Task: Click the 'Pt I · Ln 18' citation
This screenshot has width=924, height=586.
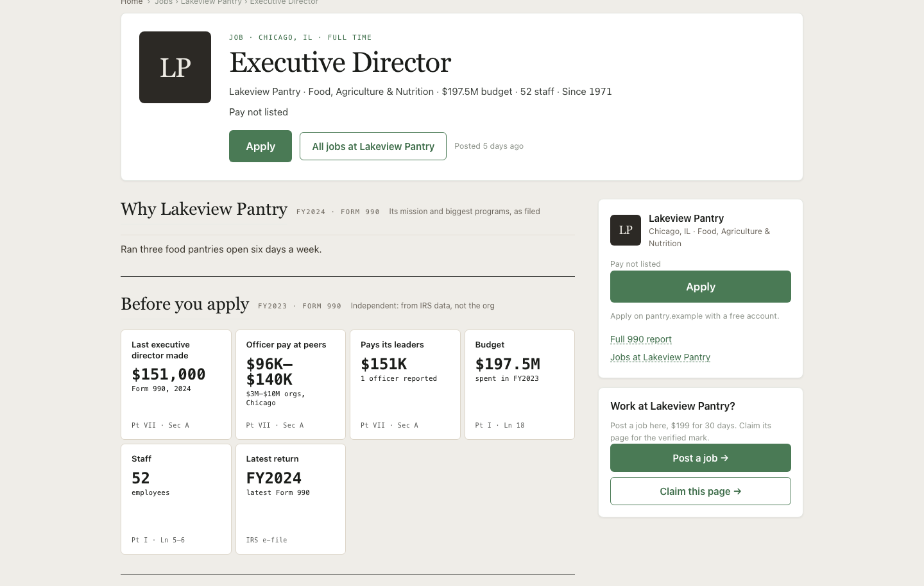Action: coord(500,425)
